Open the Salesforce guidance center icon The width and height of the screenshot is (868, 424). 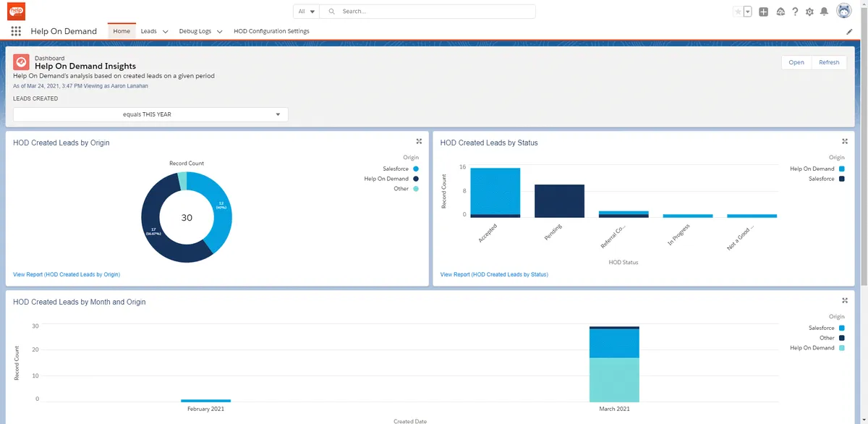[x=780, y=12]
